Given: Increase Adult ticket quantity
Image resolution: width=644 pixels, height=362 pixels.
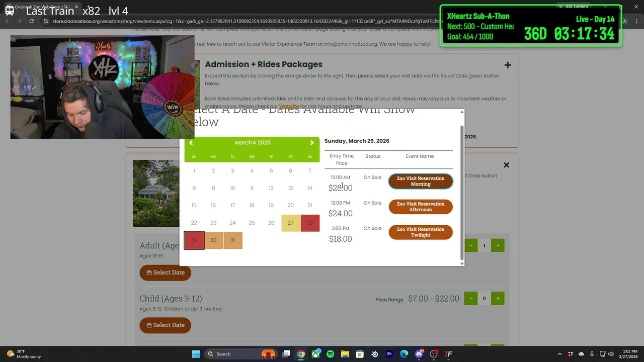Looking at the screenshot, I should pos(498,245).
